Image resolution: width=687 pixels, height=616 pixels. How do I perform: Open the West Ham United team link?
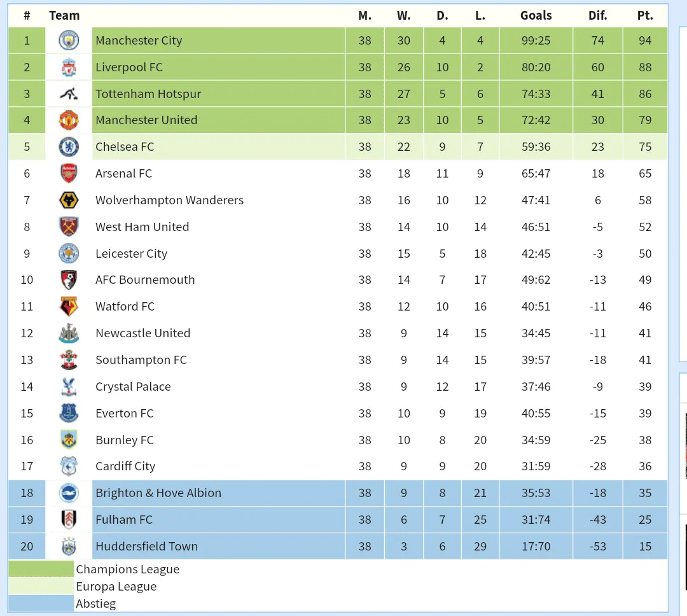click(142, 227)
